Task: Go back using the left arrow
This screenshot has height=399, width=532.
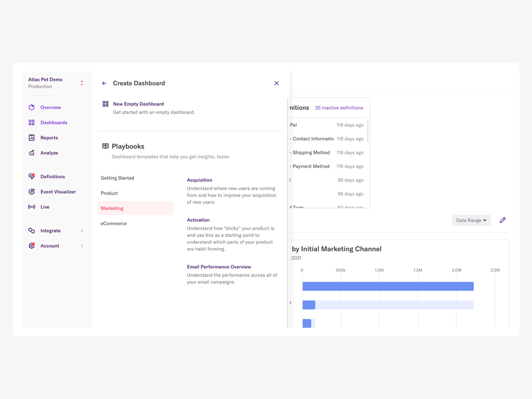Action: [x=104, y=83]
